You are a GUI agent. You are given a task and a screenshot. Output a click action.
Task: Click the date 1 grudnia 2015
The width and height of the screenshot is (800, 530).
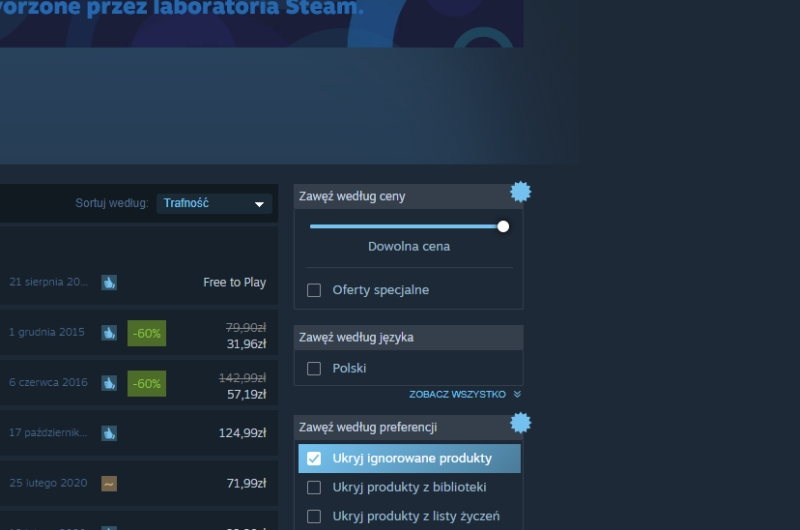(46, 332)
